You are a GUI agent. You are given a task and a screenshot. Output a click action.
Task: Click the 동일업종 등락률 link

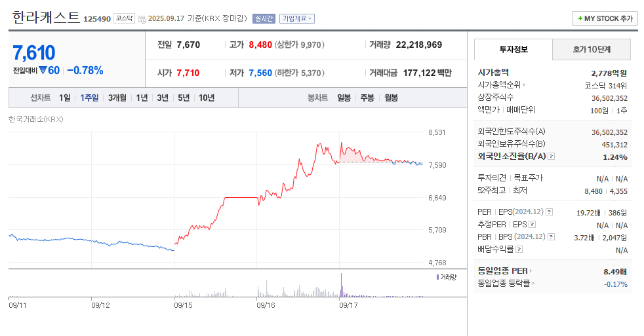click(504, 284)
